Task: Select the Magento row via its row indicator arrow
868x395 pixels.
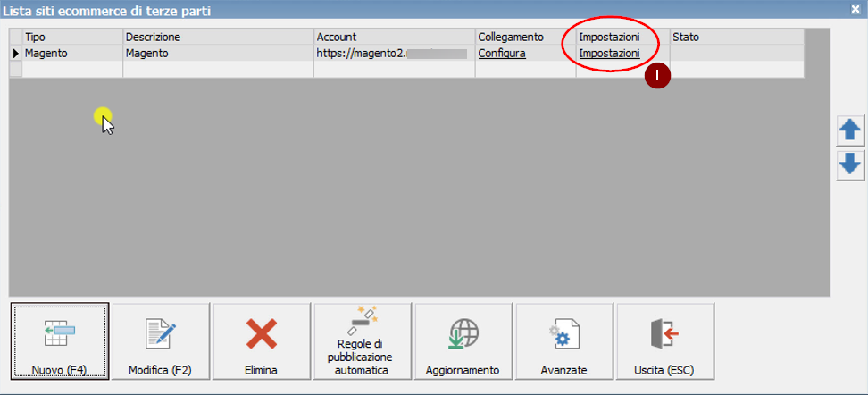Action: click(x=15, y=54)
